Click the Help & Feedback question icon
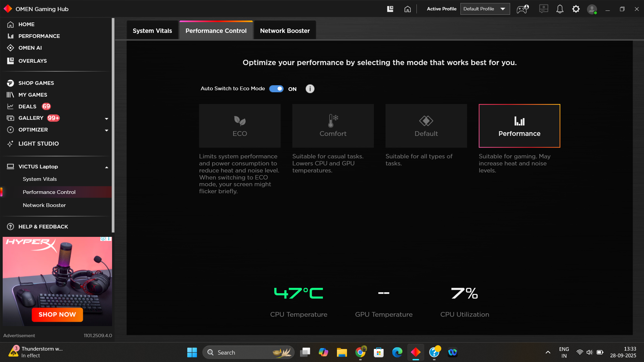 [x=11, y=227]
